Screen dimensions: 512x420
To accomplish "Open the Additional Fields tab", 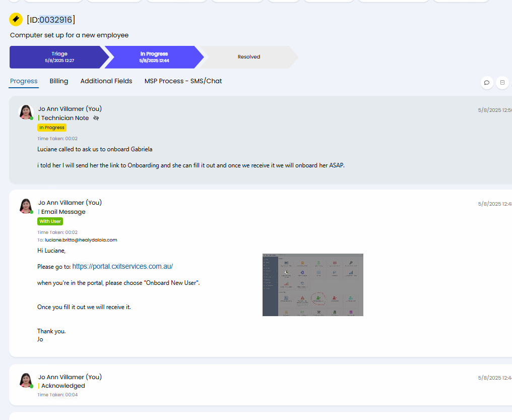I will coord(106,81).
